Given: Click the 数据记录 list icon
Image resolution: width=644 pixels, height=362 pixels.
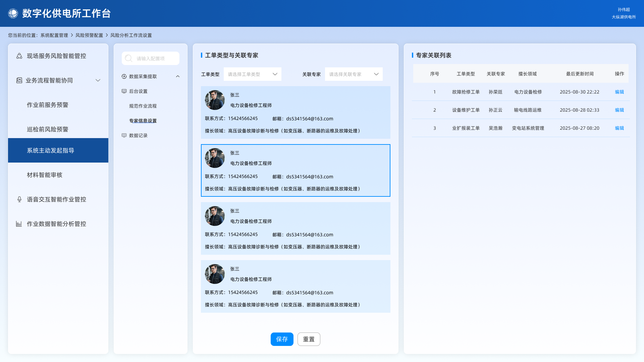Looking at the screenshot, I should click(124, 135).
